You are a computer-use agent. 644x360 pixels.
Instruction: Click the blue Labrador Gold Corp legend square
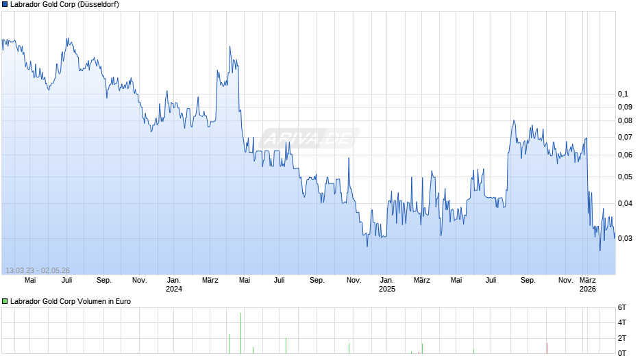point(5,5)
